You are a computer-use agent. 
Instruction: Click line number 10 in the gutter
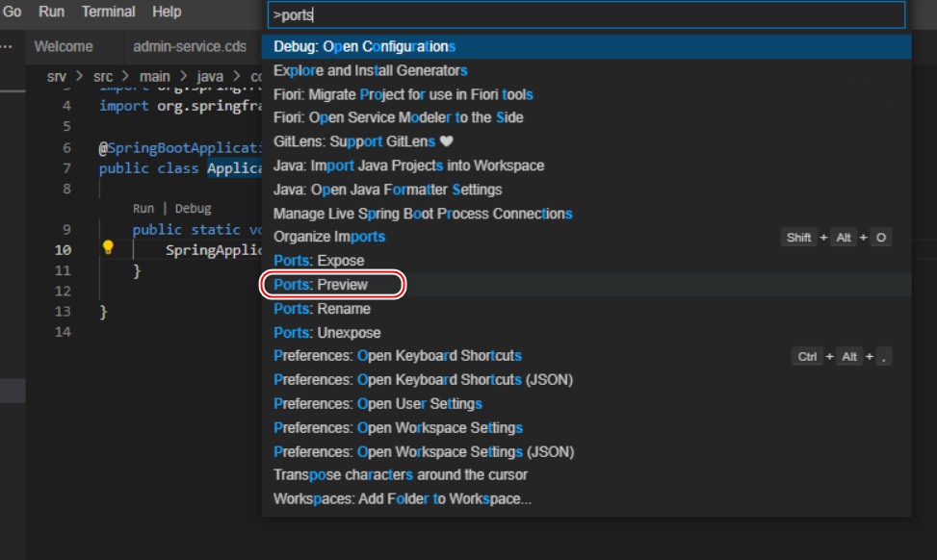(x=63, y=250)
